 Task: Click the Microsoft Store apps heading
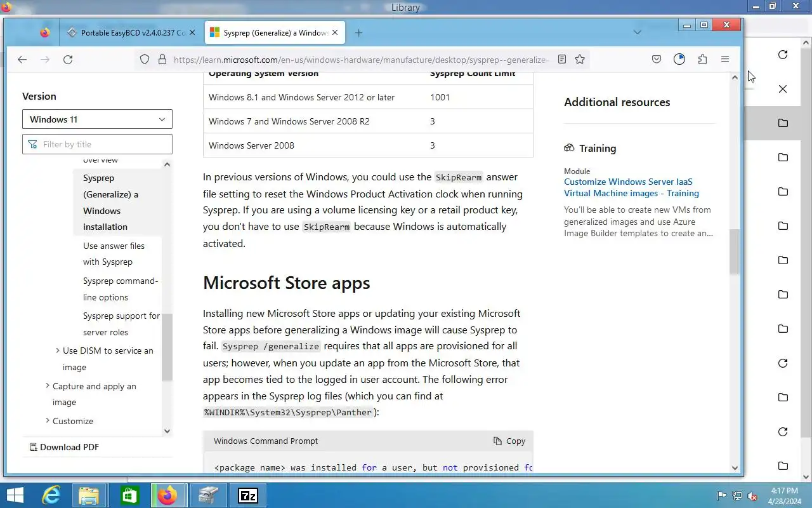286,283
